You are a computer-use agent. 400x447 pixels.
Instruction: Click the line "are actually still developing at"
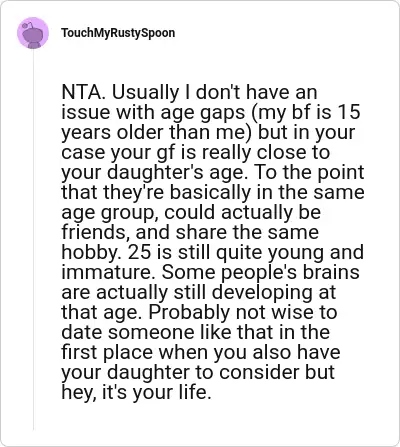199,292
